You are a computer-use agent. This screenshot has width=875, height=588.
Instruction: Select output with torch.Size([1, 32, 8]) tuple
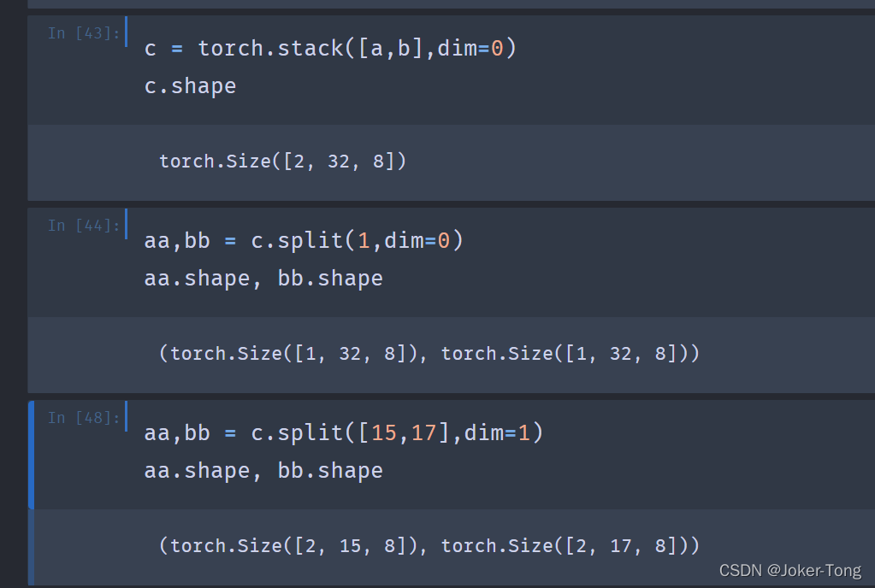tap(429, 354)
